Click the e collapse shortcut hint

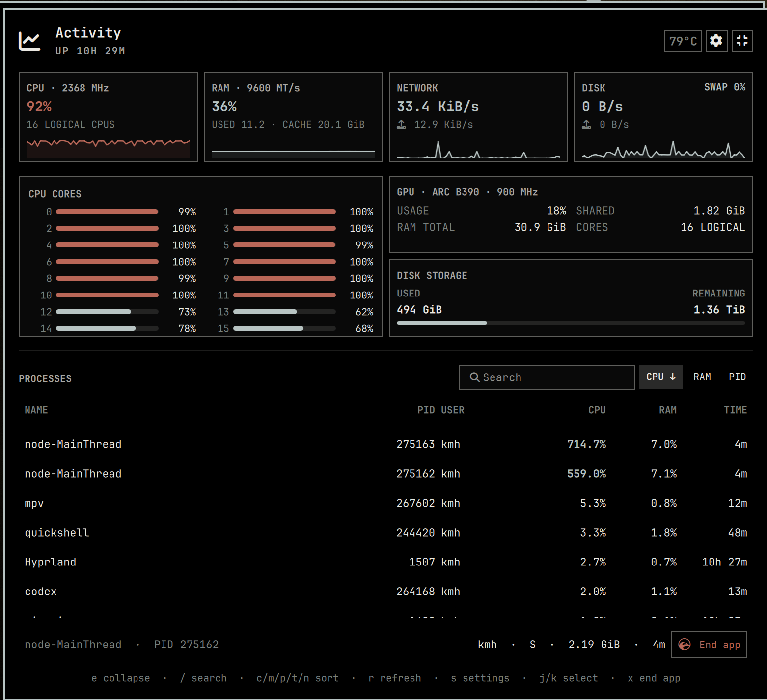pyautogui.click(x=121, y=678)
